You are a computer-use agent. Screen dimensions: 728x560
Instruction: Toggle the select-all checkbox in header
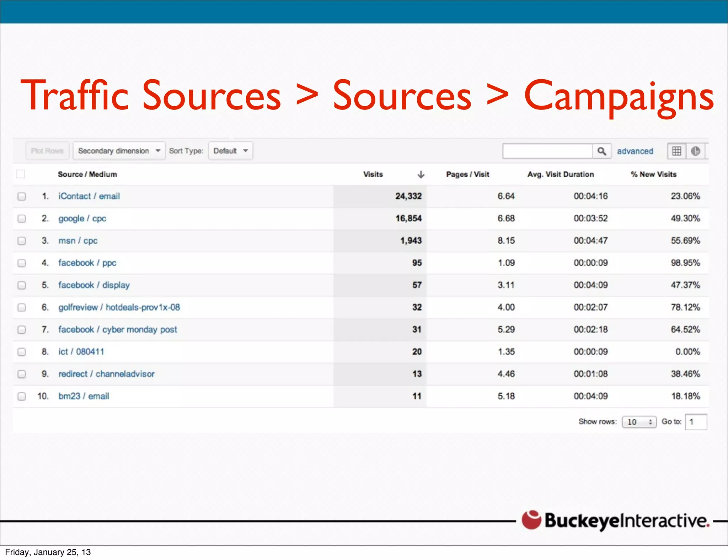click(21, 174)
